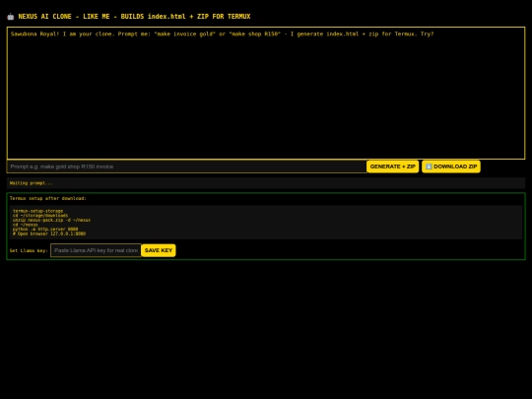
Task: Focus the Llama API key field
Action: pos(96,250)
